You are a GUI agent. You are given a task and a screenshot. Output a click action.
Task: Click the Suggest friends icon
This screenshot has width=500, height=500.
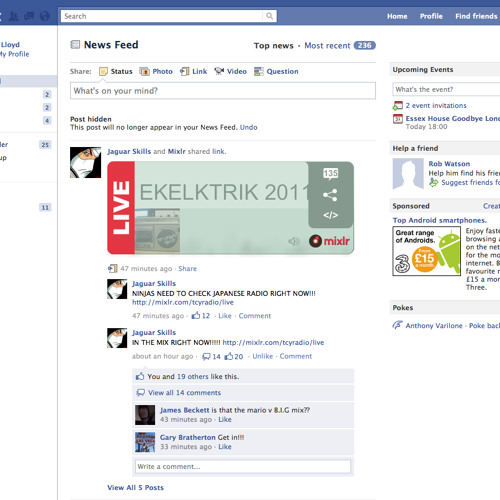(433, 182)
